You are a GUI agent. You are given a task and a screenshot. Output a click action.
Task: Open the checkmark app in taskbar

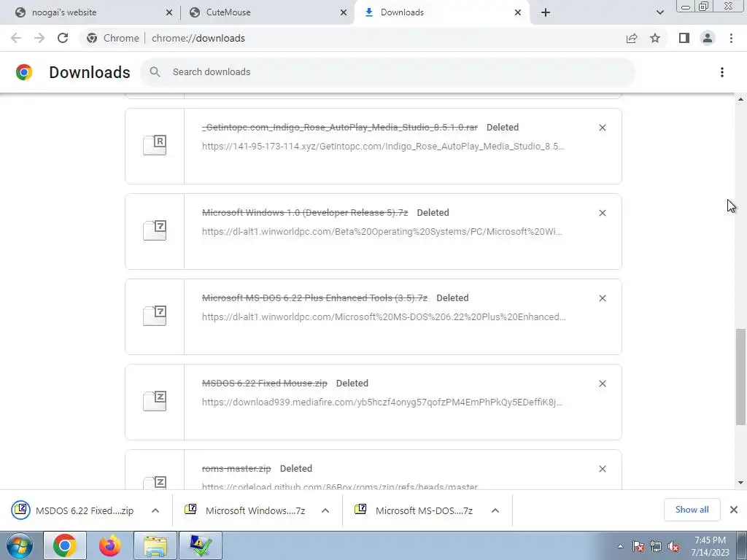pos(201,545)
